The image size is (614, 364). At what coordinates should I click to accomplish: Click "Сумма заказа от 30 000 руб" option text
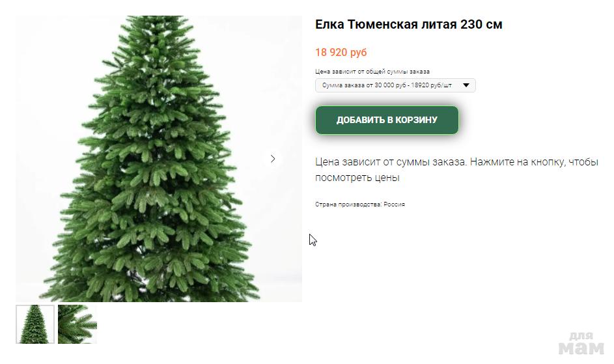click(364, 85)
